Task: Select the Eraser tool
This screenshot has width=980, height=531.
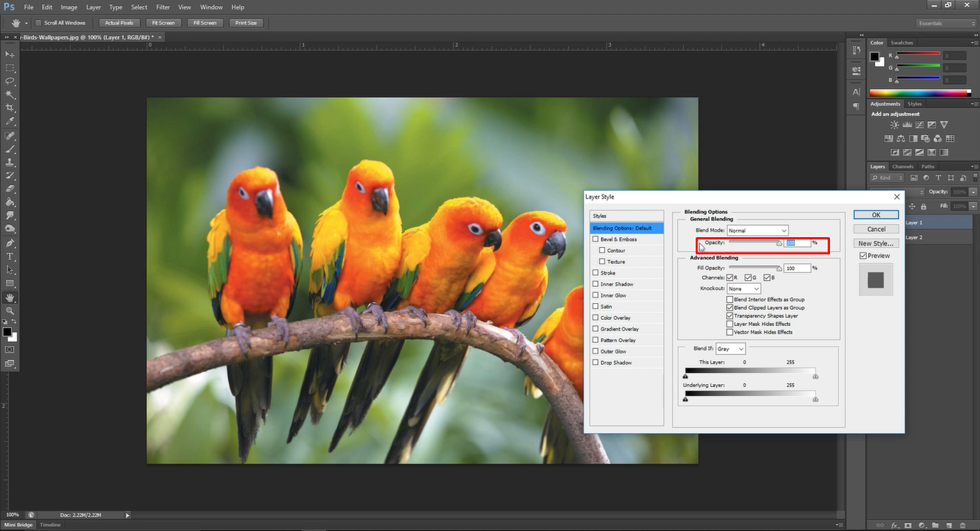Action: click(x=10, y=188)
